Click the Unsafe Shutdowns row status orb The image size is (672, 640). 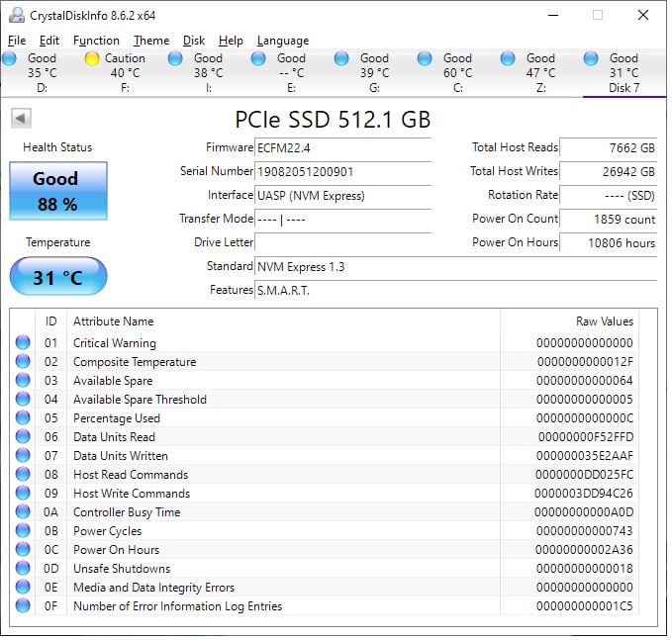(23, 569)
